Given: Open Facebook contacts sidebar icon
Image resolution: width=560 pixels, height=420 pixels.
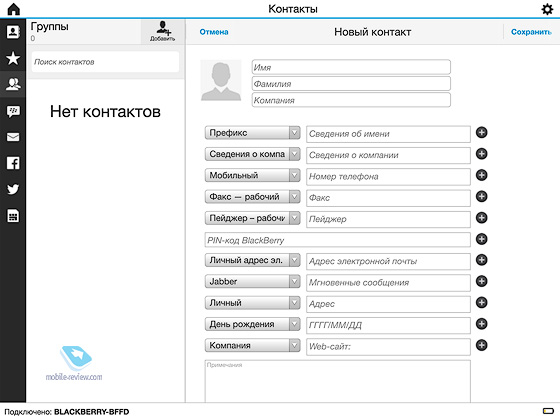Looking at the screenshot, I should (x=13, y=163).
